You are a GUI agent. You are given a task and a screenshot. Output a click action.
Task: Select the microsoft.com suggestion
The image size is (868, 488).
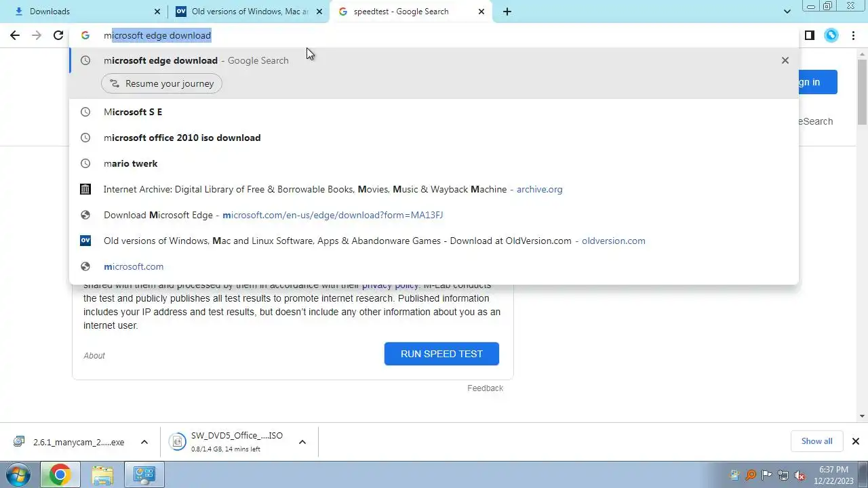pos(434,266)
